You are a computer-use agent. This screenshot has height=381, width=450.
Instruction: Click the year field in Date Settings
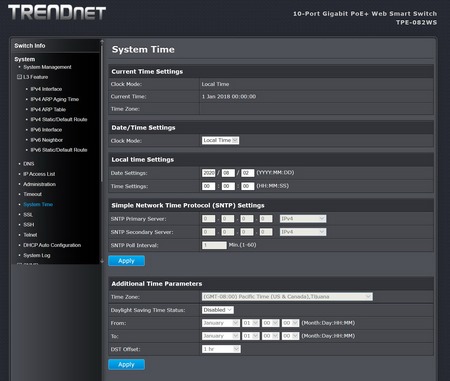(208, 173)
